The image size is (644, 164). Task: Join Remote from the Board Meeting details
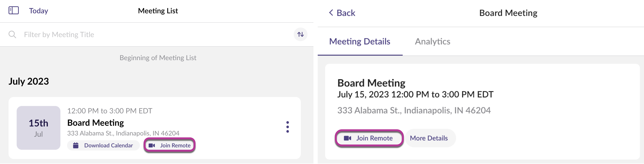click(369, 138)
